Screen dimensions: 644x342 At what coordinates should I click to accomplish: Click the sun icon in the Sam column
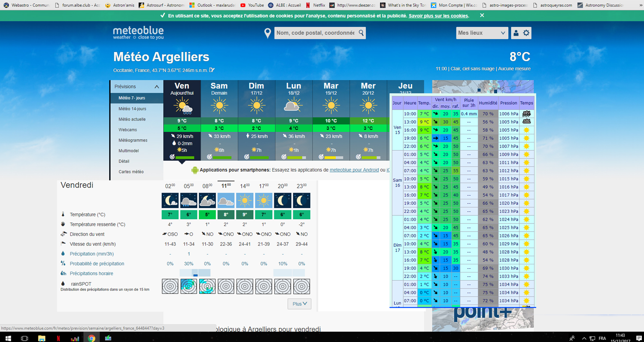(x=219, y=104)
